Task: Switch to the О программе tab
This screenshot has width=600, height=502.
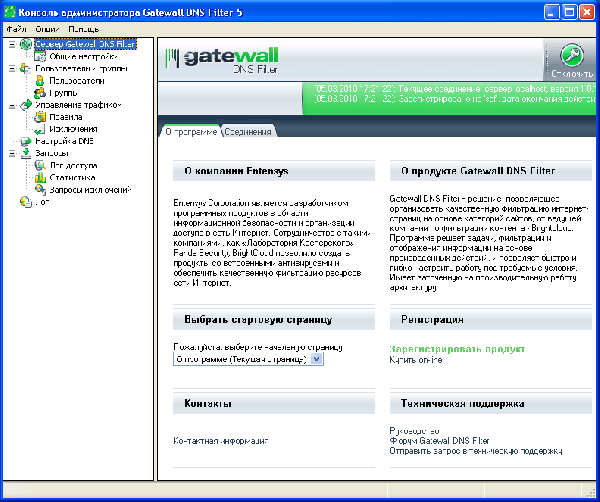Action: pos(191,132)
